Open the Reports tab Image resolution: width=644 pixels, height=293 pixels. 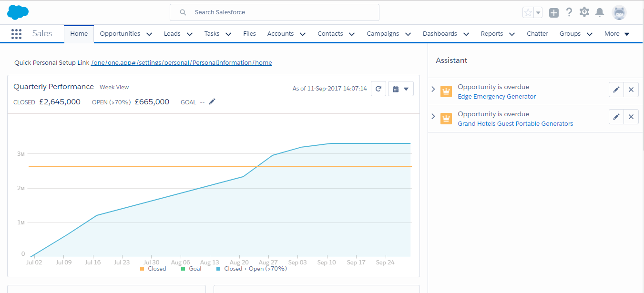coord(492,34)
